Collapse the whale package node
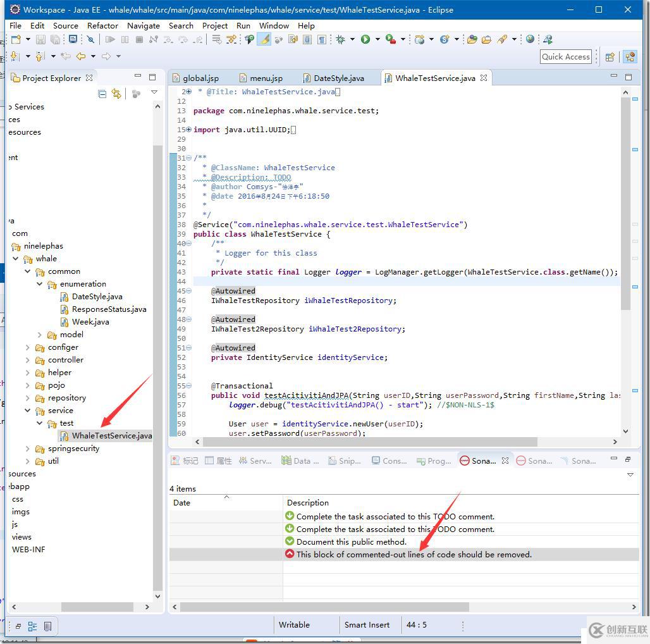 [x=16, y=258]
